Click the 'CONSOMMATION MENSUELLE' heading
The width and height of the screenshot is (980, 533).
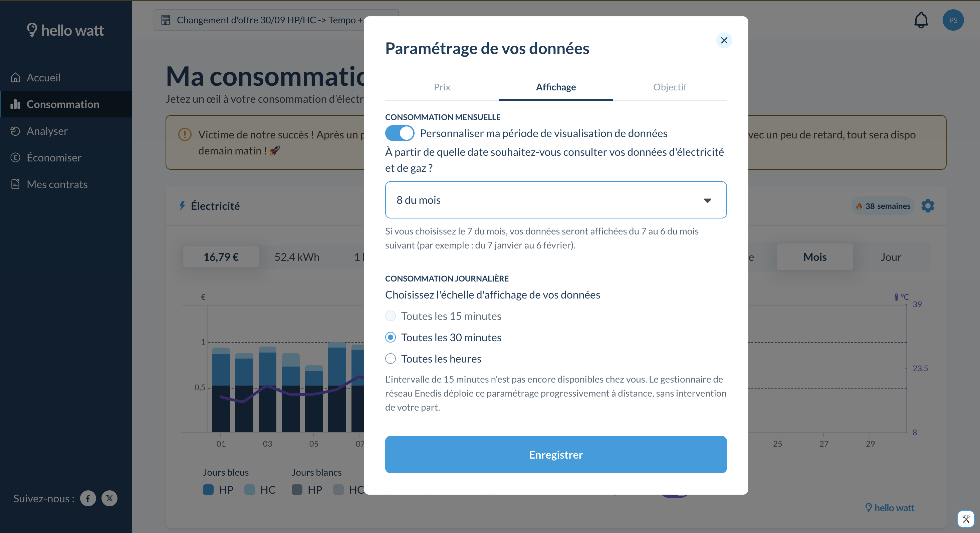click(443, 117)
